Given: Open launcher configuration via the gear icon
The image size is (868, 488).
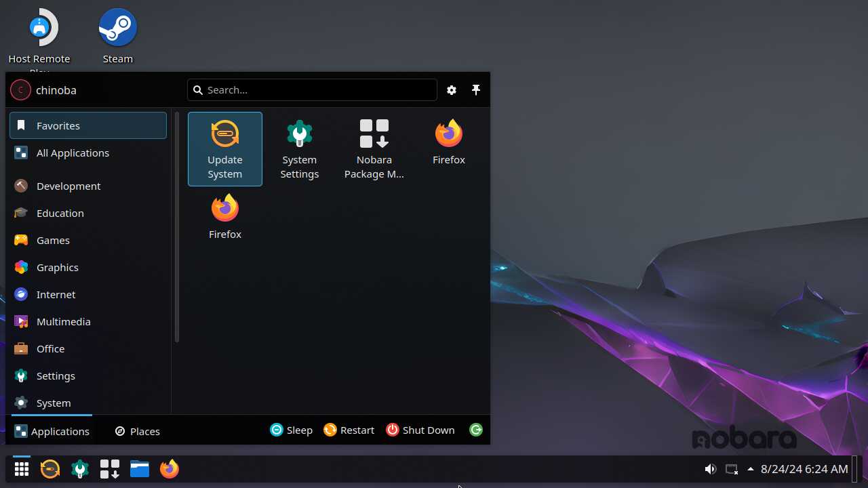Looking at the screenshot, I should point(452,90).
